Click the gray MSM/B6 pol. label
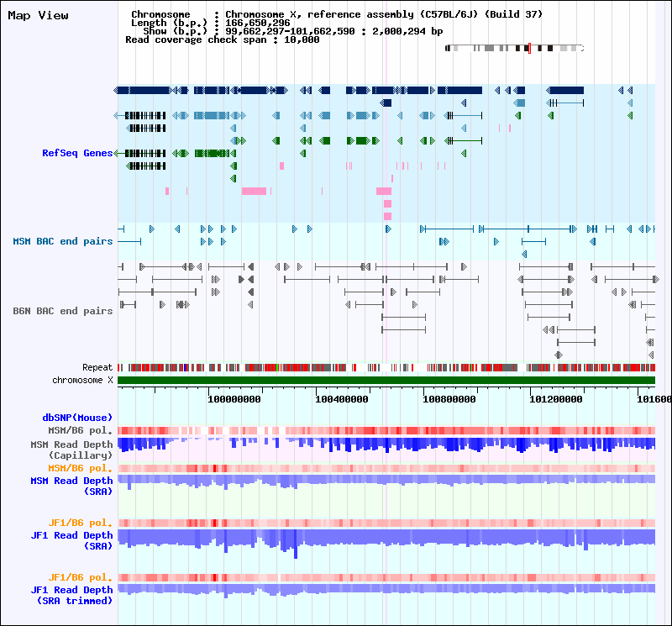Viewport: 672px width, 626px height. tap(81, 430)
